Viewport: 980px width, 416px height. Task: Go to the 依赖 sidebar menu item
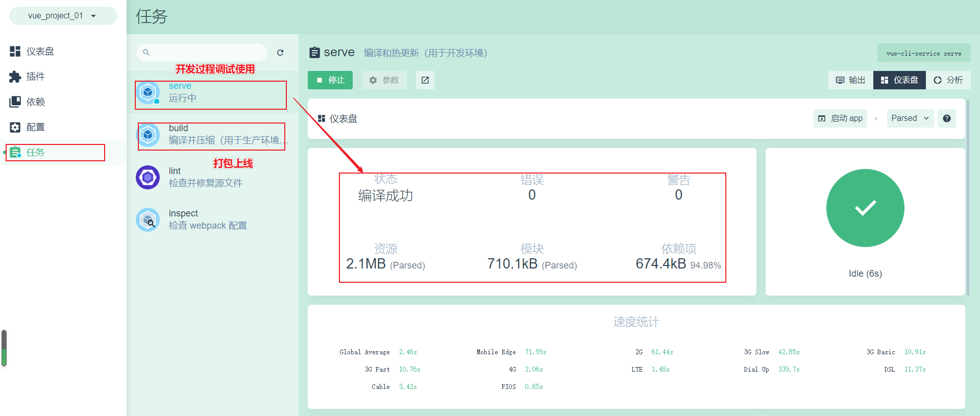click(x=63, y=102)
